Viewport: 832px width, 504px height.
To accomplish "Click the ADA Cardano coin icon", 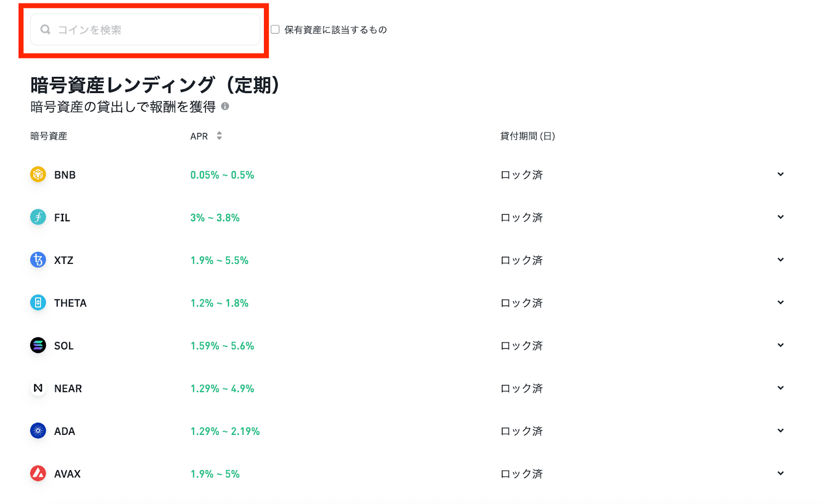I will click(x=38, y=431).
